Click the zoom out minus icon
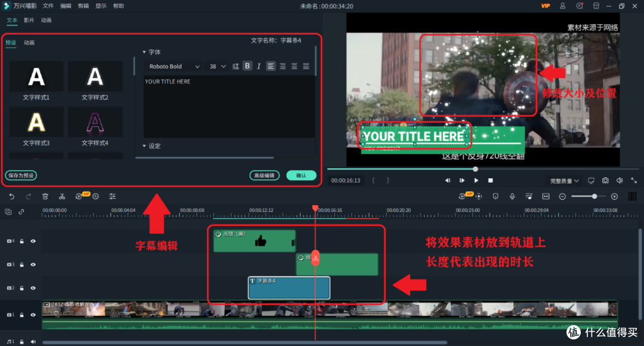Screen dimensions: 644x346 click(x=562, y=196)
